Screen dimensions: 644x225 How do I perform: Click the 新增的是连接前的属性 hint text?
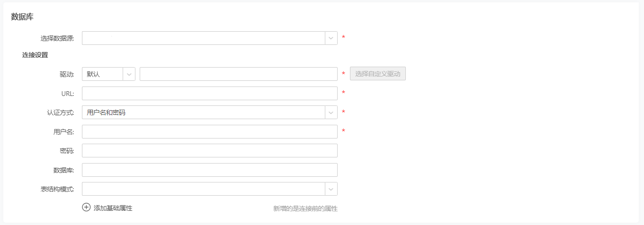pyautogui.click(x=305, y=208)
